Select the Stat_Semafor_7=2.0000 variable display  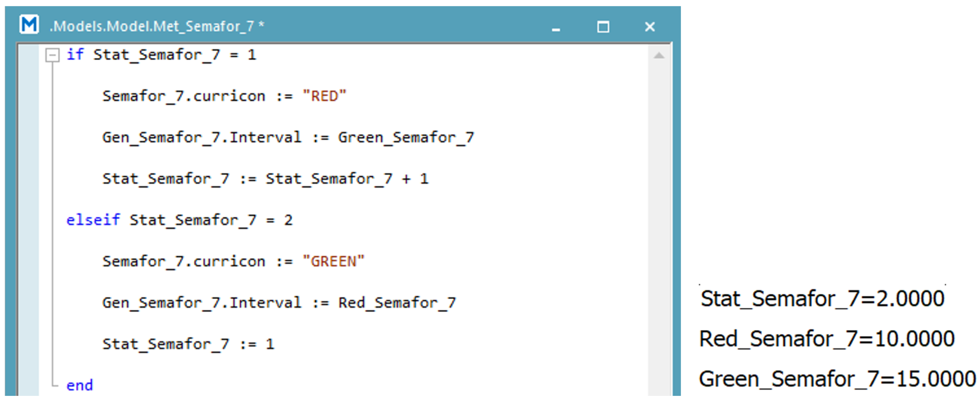(x=822, y=299)
